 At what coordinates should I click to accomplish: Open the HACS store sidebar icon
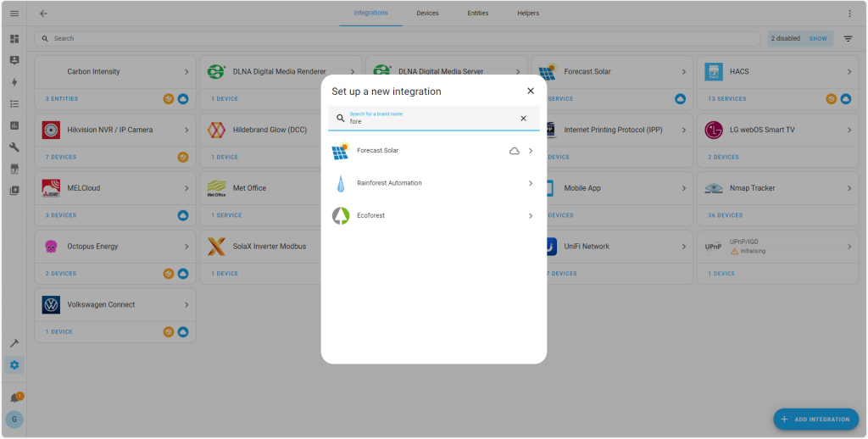[x=14, y=169]
